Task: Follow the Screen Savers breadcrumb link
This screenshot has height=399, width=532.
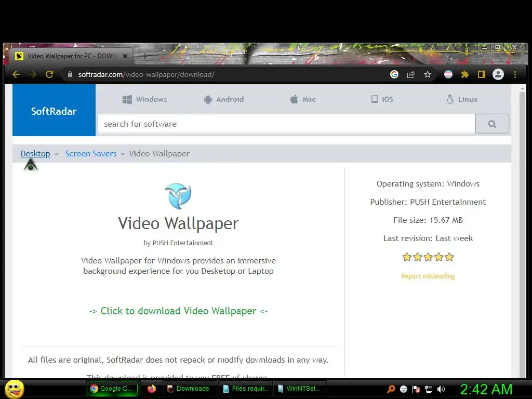Action: [90, 154]
